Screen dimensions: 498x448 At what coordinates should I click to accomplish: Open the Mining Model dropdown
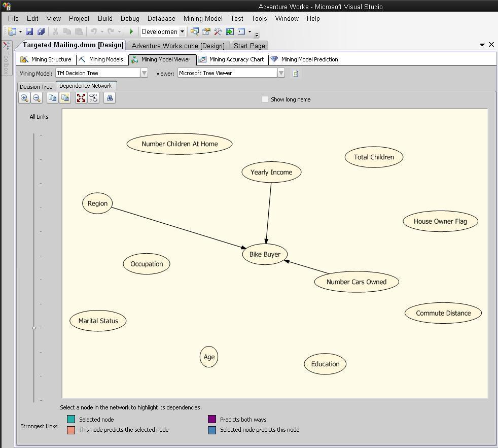point(144,73)
